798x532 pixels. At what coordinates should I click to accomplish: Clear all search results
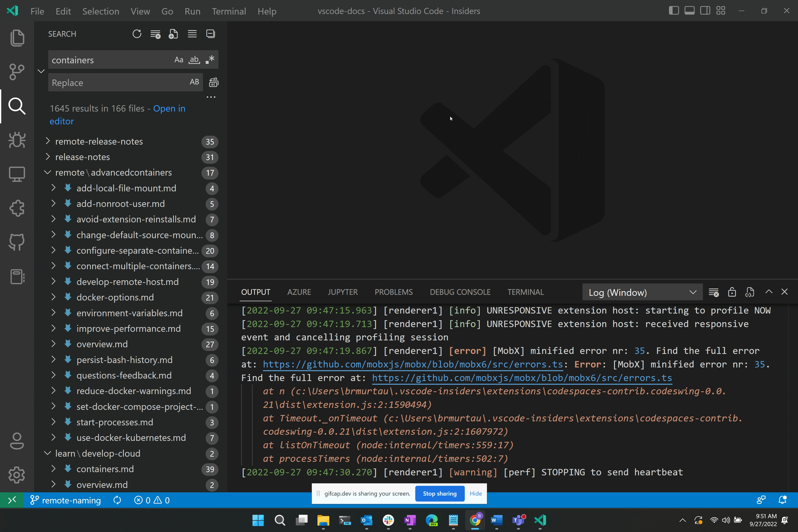[x=155, y=33]
